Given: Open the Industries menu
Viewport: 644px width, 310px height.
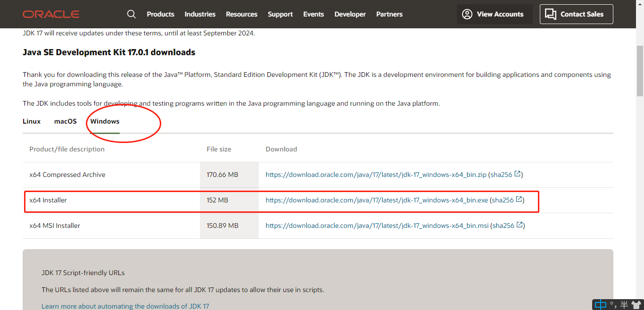Looking at the screenshot, I should [200, 14].
